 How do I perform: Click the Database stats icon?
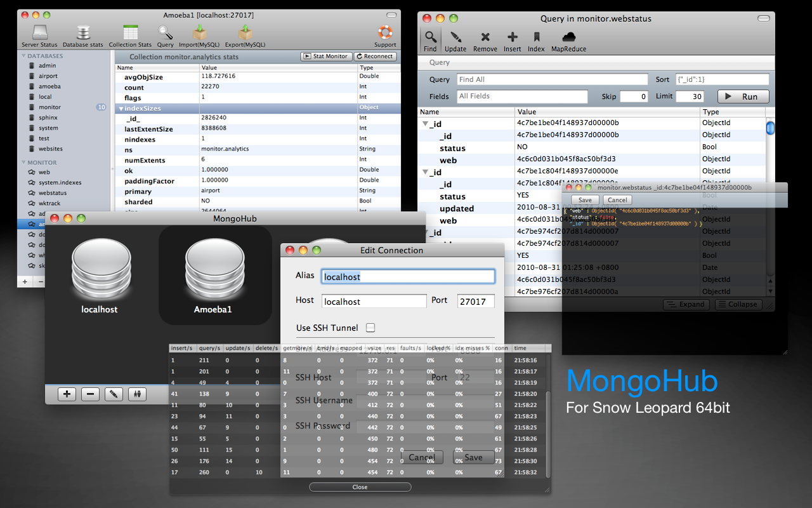tap(82, 33)
